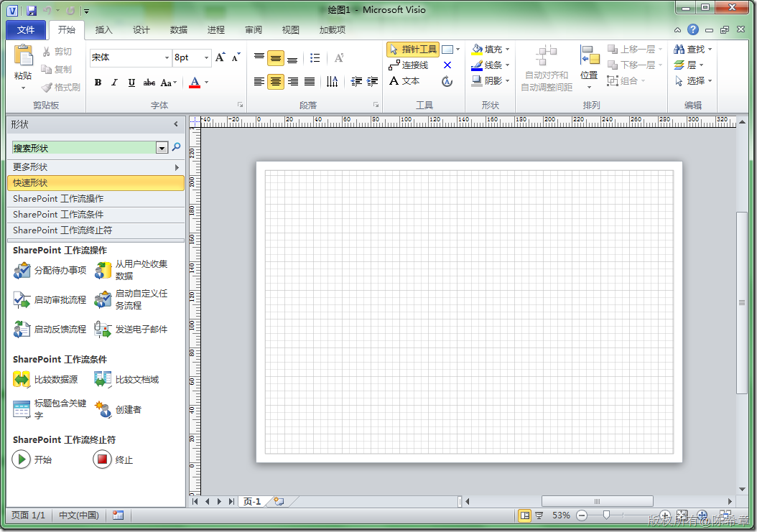Select the Text tool (文本)
This screenshot has width=757, height=532.
pyautogui.click(x=404, y=81)
